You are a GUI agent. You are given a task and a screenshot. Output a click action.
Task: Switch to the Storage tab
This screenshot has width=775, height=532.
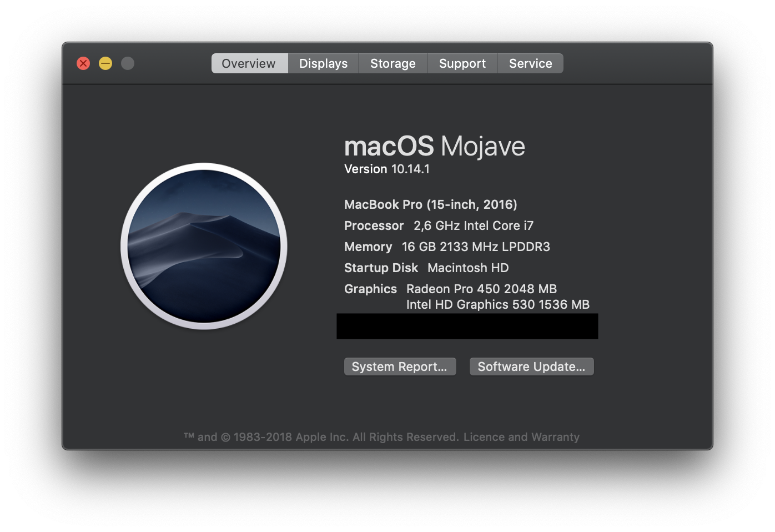click(x=392, y=63)
